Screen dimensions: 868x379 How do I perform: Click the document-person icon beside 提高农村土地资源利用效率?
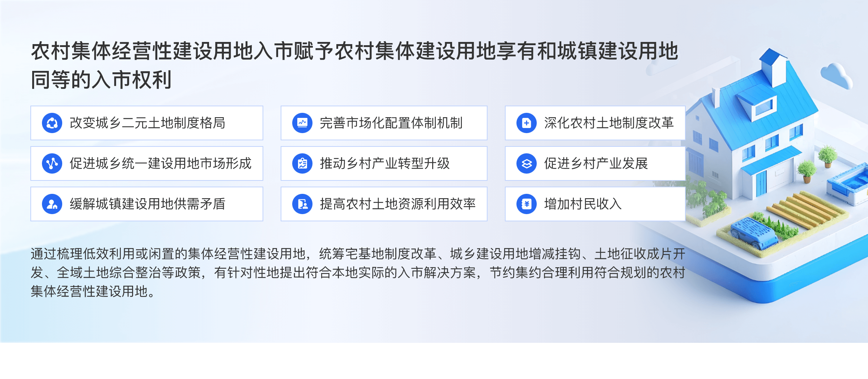(302, 204)
